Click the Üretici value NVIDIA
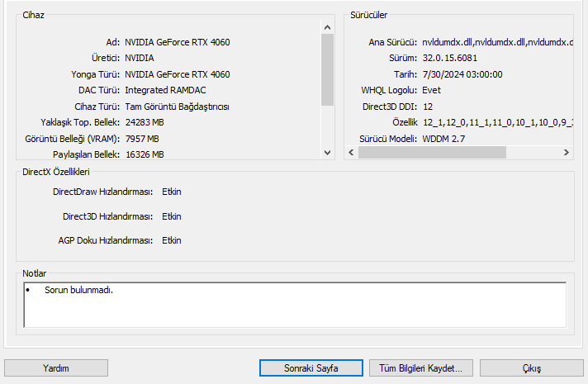The image size is (588, 384). tap(140, 58)
